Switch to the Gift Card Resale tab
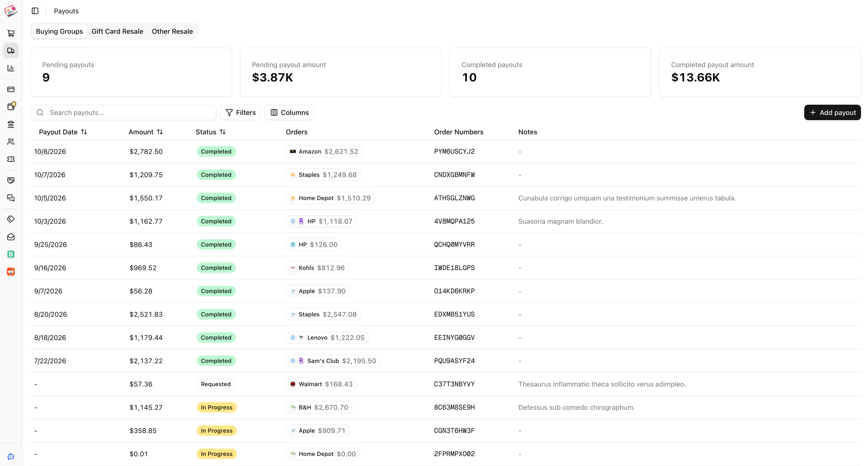Image resolution: width=868 pixels, height=466 pixels. (117, 31)
